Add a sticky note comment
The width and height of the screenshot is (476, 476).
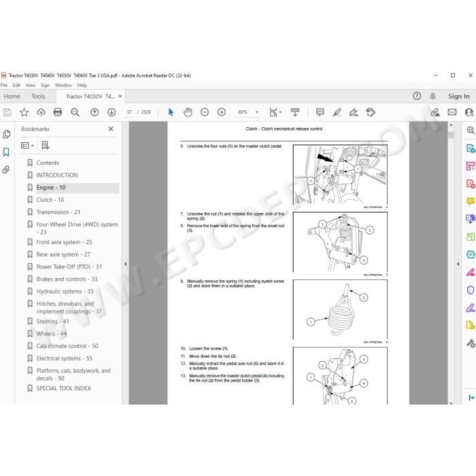[320, 112]
